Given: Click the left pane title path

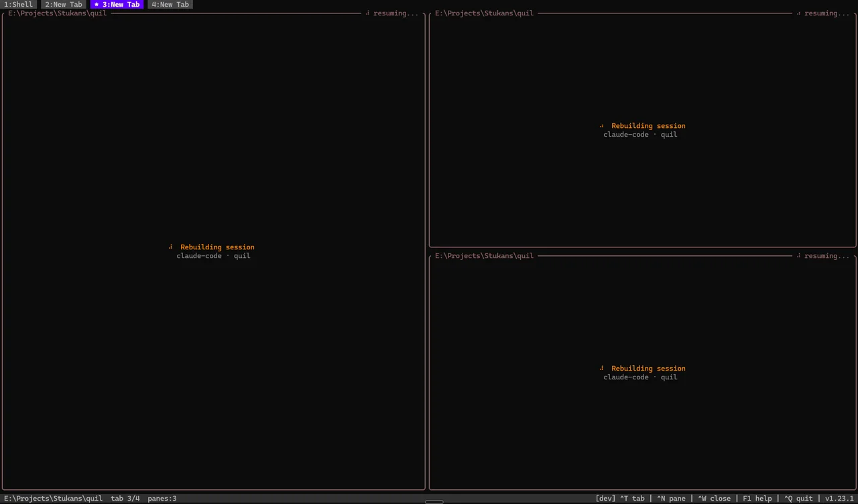Looking at the screenshot, I should 58,13.
